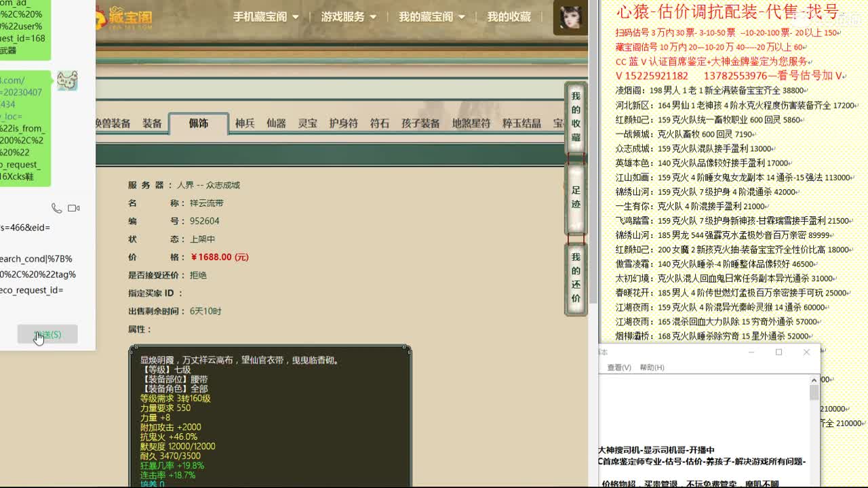Click the 河北新区 164男仙 listing line
The width and height of the screenshot is (868, 488).
point(737,105)
